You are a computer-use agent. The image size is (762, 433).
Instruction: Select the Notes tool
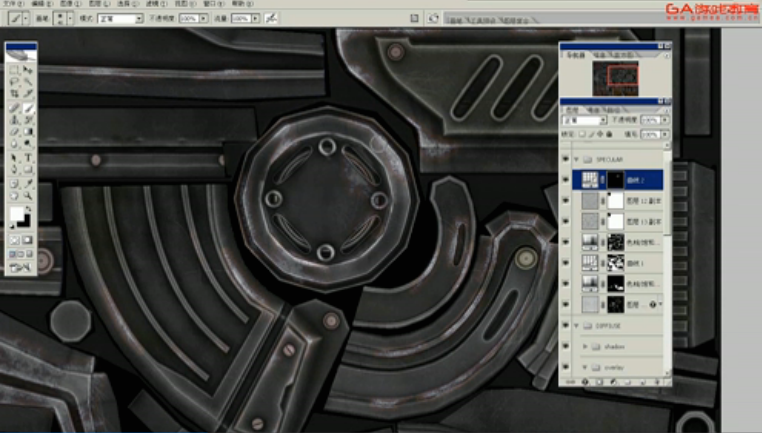tap(14, 184)
